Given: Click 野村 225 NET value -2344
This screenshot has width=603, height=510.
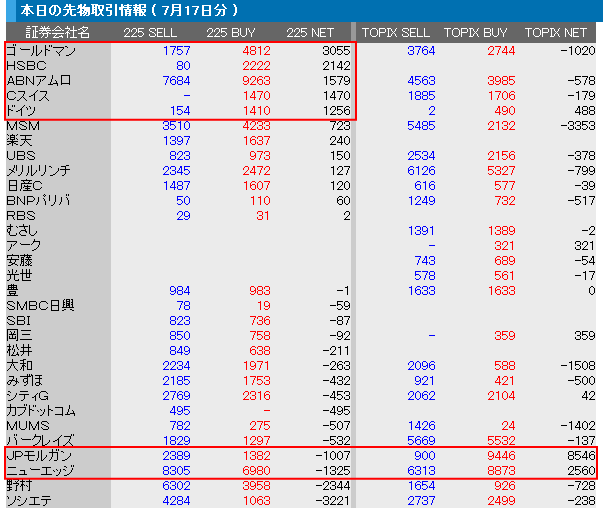Looking at the screenshot, I should (333, 485).
